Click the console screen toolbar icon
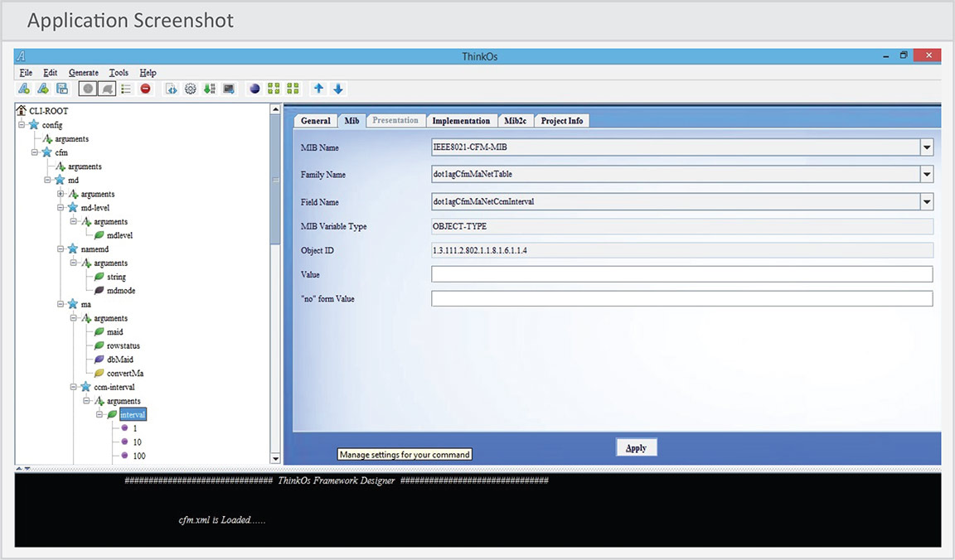This screenshot has width=955, height=560. 229,89
